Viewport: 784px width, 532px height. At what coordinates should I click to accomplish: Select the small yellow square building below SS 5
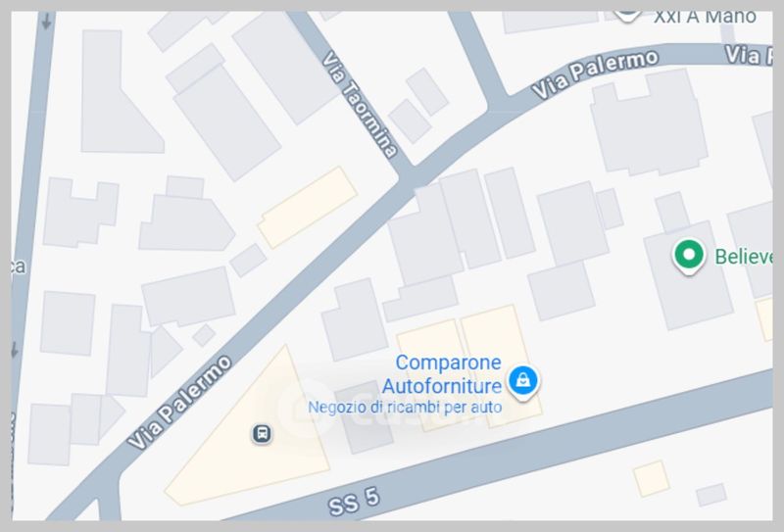tap(651, 478)
